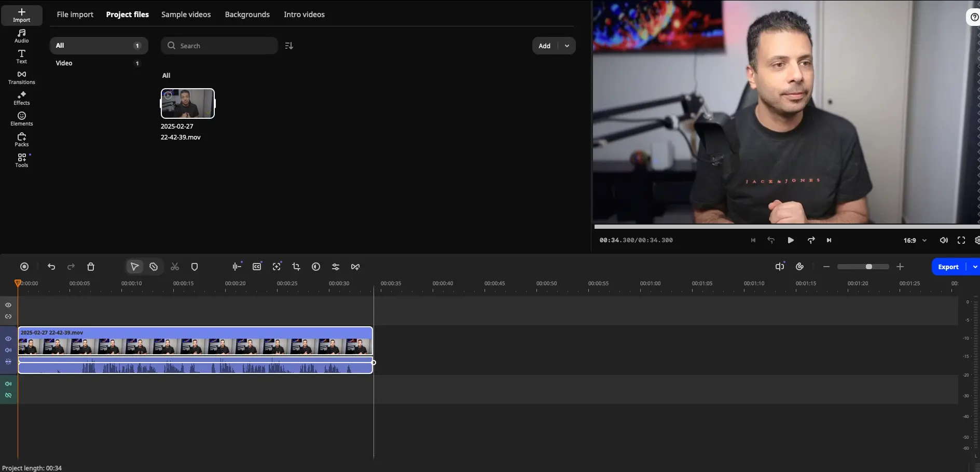Undo the last edit
Image resolution: width=980 pixels, height=472 pixels.
[51, 267]
